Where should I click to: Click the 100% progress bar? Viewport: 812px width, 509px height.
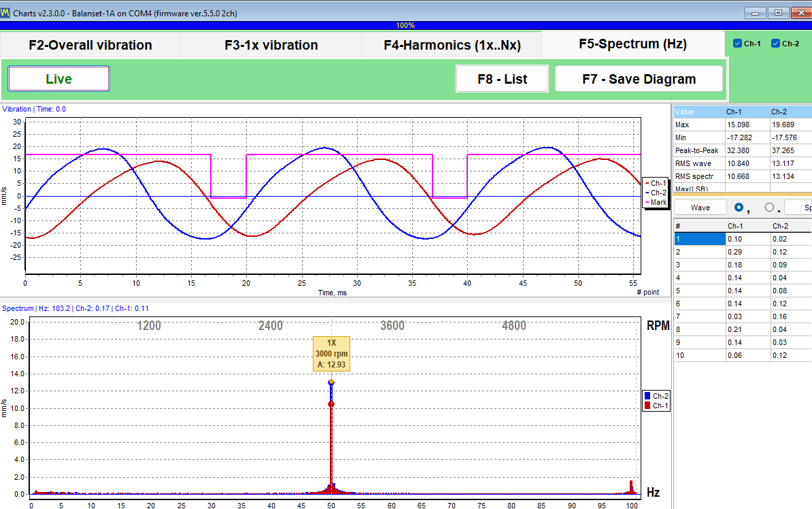coord(405,25)
